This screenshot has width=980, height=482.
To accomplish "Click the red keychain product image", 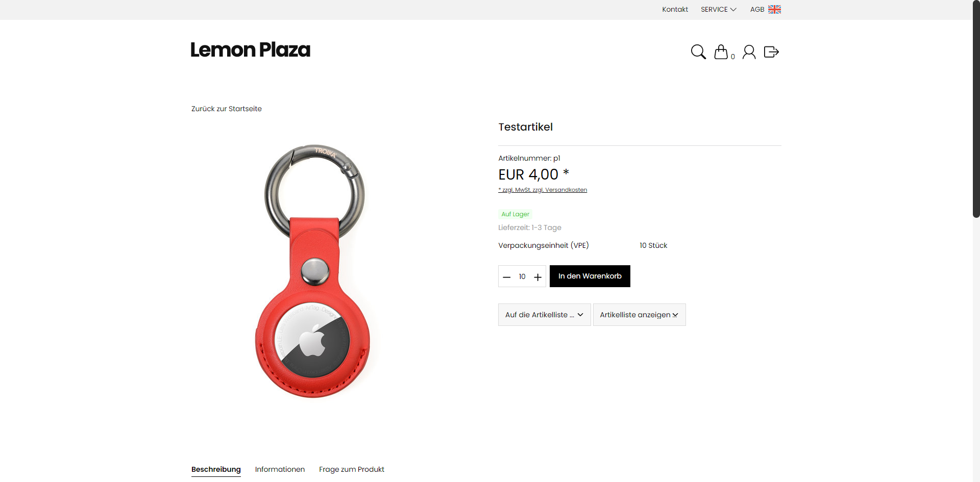I will [x=313, y=270].
